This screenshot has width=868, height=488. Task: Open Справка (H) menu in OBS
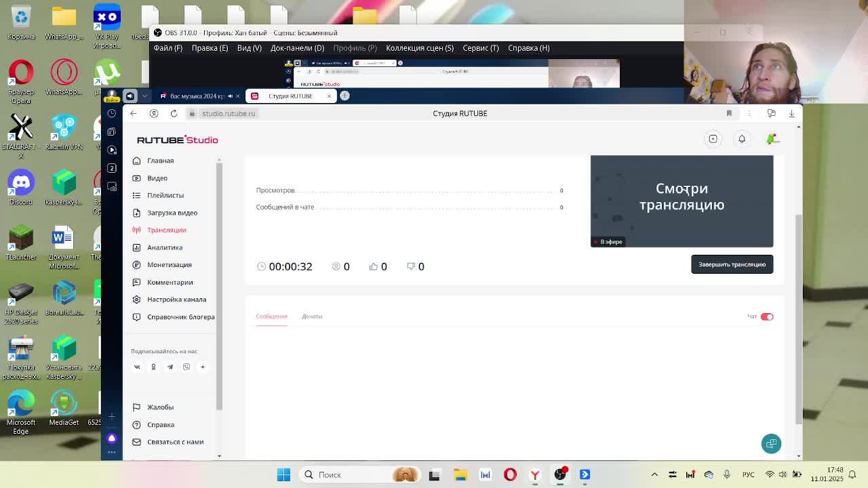point(529,48)
